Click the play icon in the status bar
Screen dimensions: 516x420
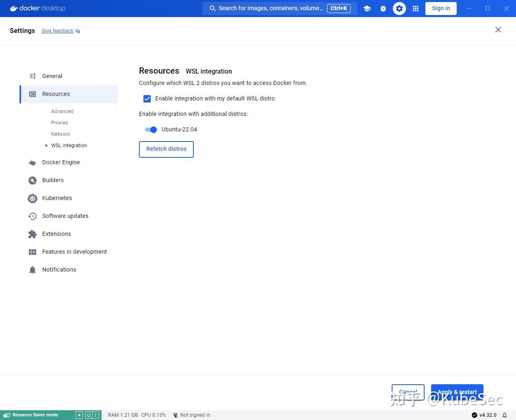tap(79, 415)
